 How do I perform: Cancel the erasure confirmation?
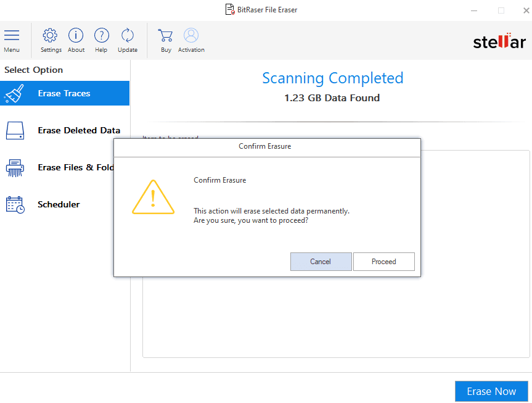(321, 261)
